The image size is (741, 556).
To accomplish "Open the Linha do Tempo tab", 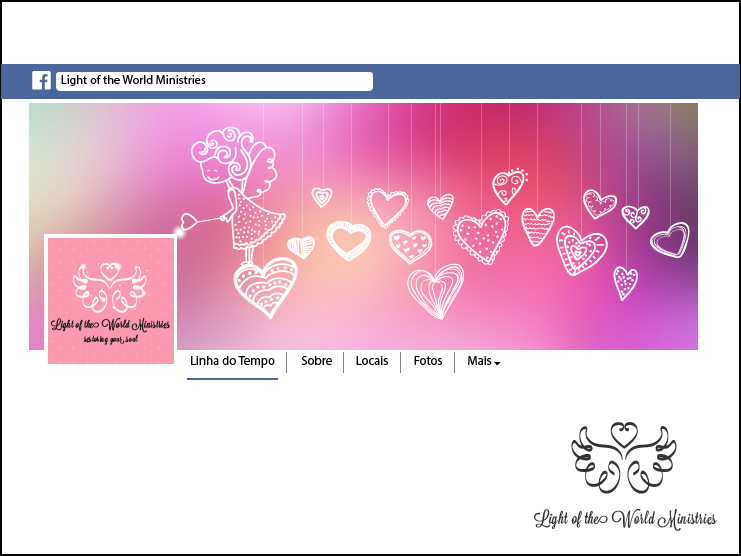I will [232, 361].
